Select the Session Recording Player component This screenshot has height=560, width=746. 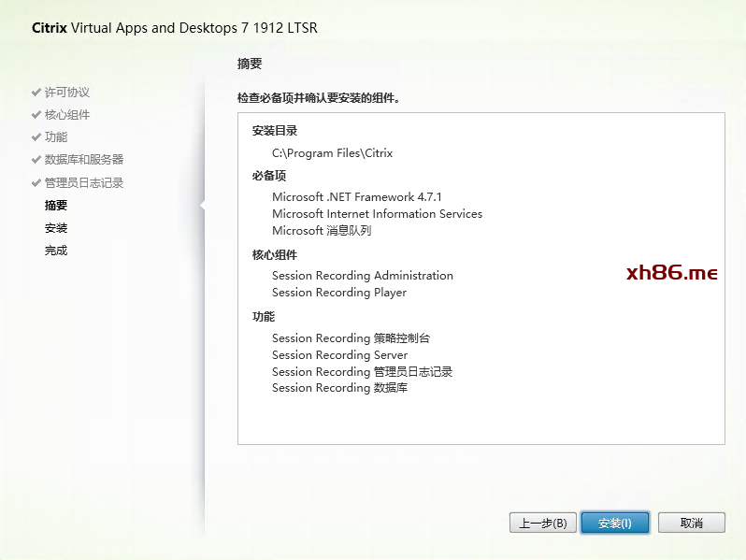tap(339, 293)
